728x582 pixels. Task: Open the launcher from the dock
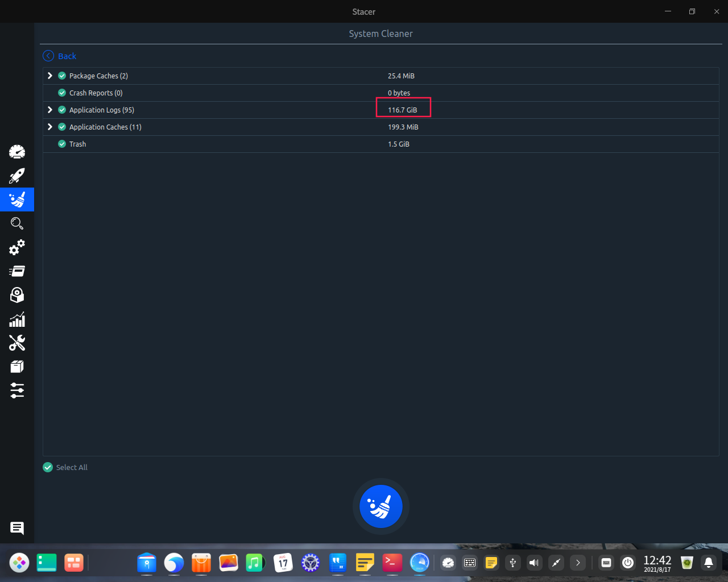[x=19, y=563]
